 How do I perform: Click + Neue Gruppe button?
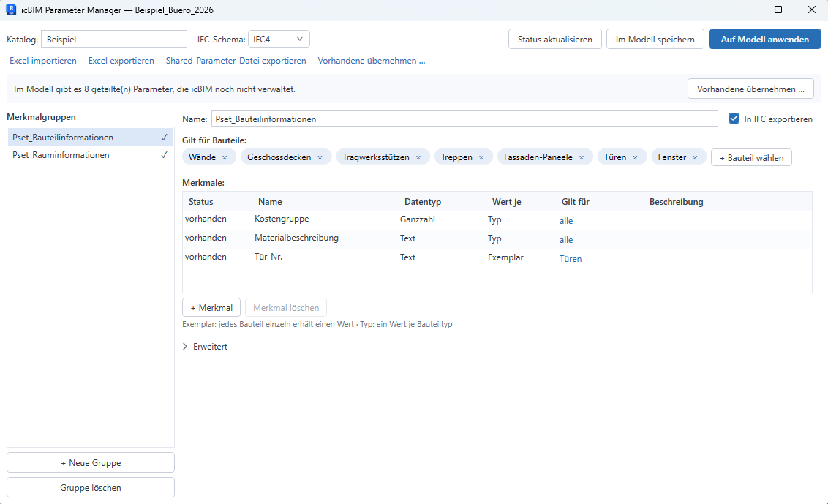[x=90, y=463]
